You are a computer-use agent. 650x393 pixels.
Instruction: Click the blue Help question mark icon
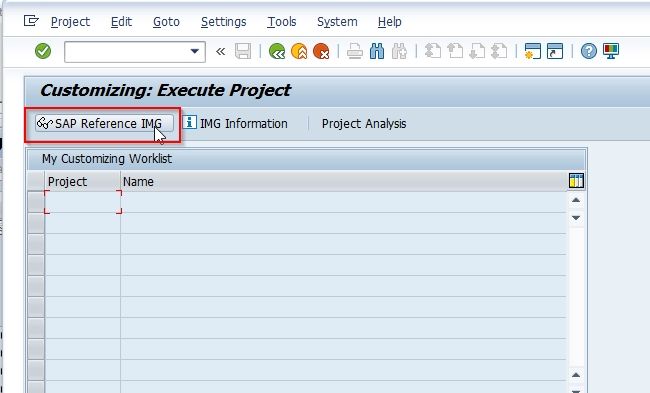(x=589, y=51)
